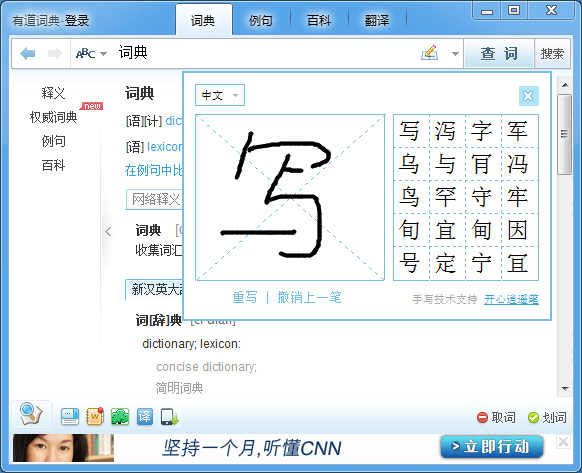Click the scrollbar up arrow
The image size is (582, 473).
(565, 85)
